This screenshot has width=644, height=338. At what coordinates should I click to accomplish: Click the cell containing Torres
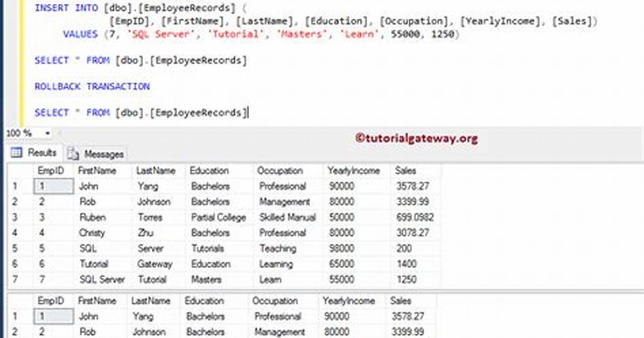[x=150, y=217]
